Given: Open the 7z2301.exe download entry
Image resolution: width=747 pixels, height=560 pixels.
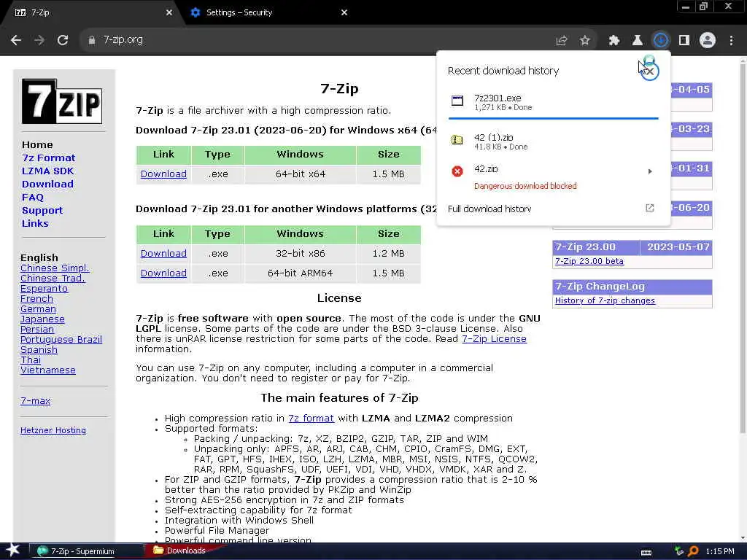Looking at the screenshot, I should click(x=553, y=102).
